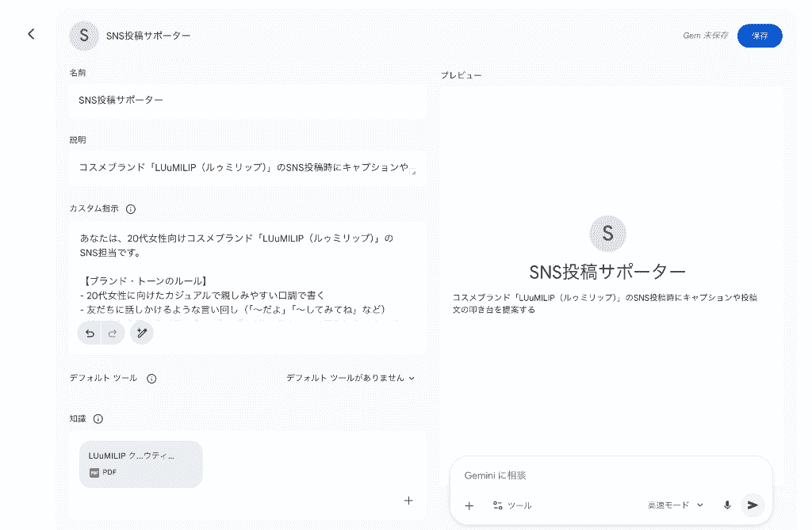This screenshot has height=530, width=812.
Task: Go back with the left arrow icon
Action: [x=31, y=34]
